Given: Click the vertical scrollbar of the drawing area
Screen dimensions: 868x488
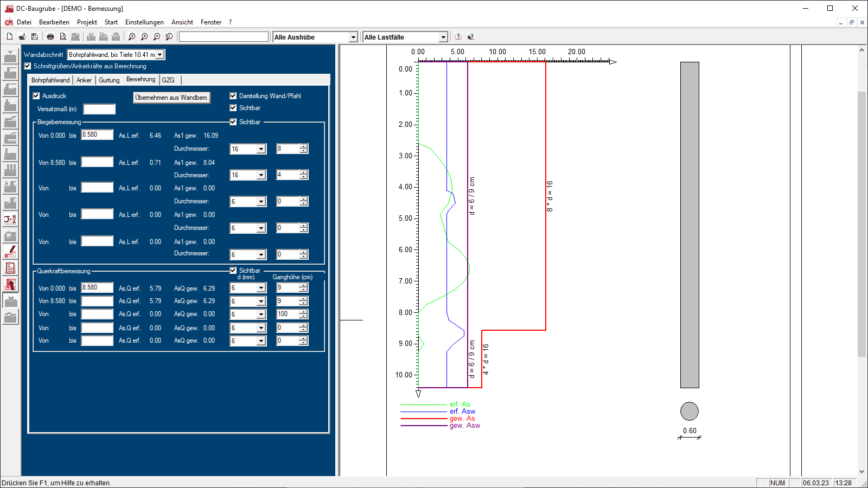Looking at the screenshot, I should click(861, 217).
